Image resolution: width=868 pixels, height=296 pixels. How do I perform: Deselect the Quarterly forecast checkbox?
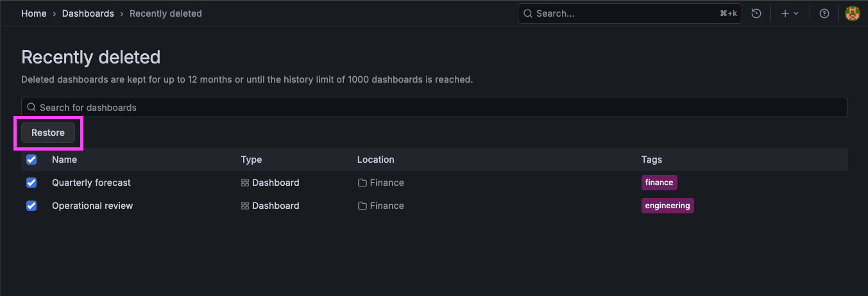pyautogui.click(x=31, y=183)
